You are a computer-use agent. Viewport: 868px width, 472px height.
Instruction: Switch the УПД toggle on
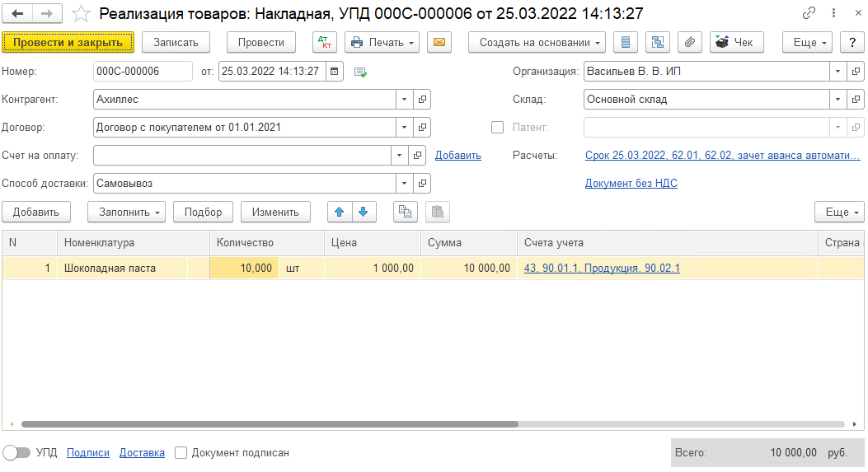point(16,452)
